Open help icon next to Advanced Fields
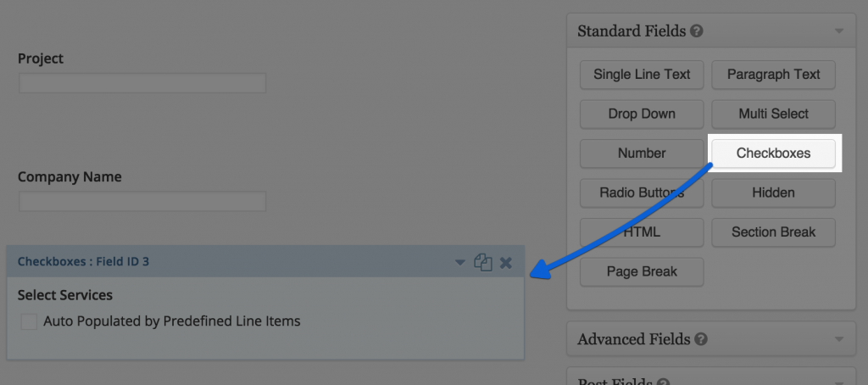 tap(701, 338)
